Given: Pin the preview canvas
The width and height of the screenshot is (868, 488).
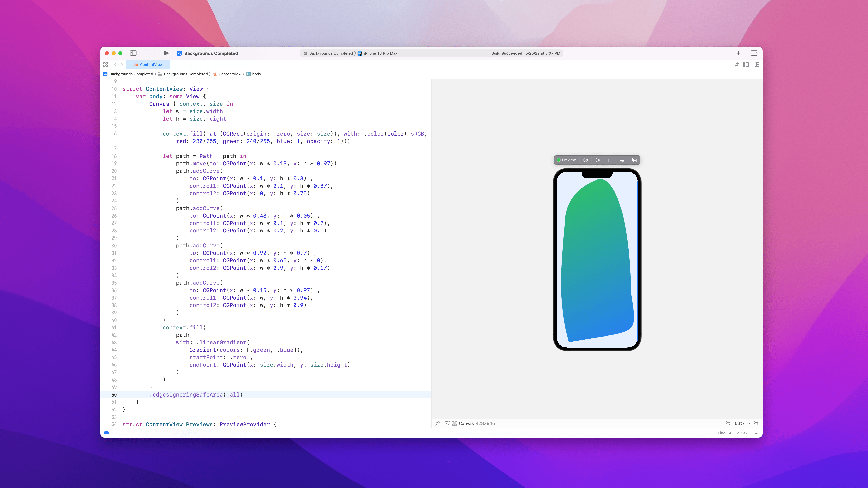Looking at the screenshot, I should coord(437,423).
